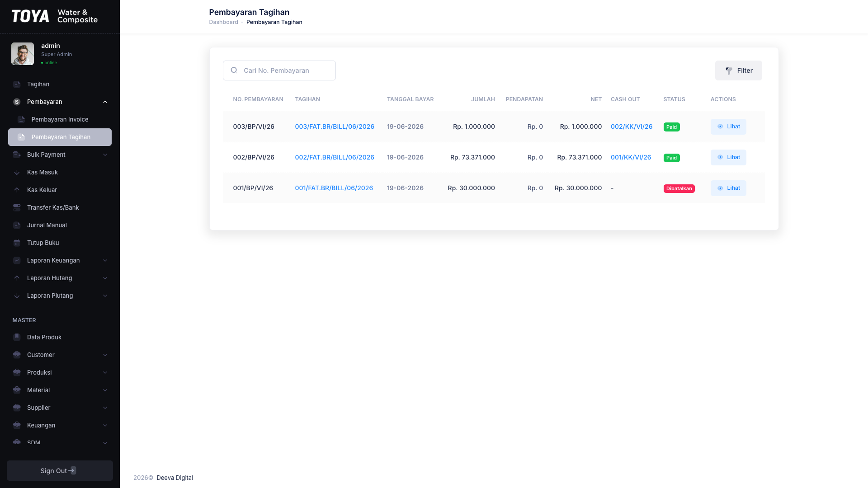The image size is (868, 488).
Task: Click the Laporan Piutang icon
Action: pos(17,296)
